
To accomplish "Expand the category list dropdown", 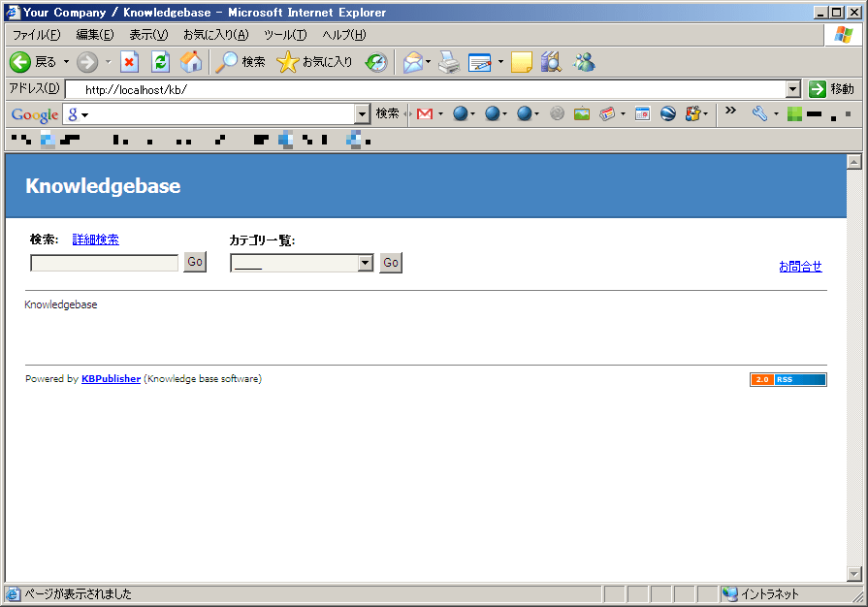I will pyautogui.click(x=366, y=263).
